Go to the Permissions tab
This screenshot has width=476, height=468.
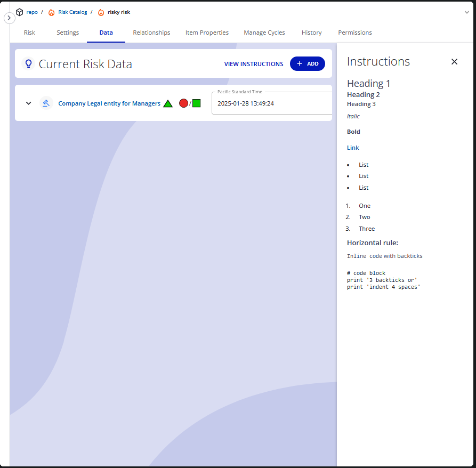click(354, 33)
